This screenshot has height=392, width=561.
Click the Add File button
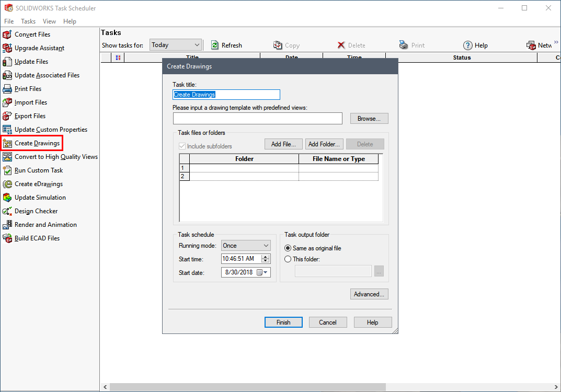[283, 144]
